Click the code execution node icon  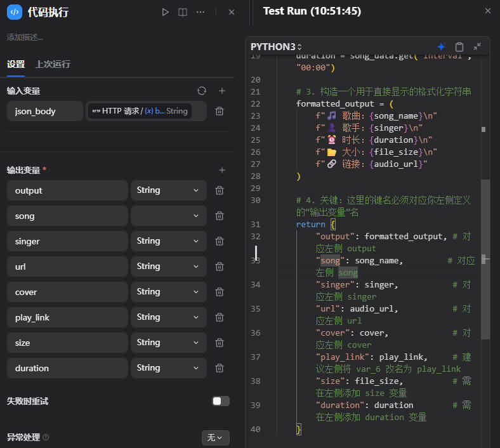tap(15, 12)
